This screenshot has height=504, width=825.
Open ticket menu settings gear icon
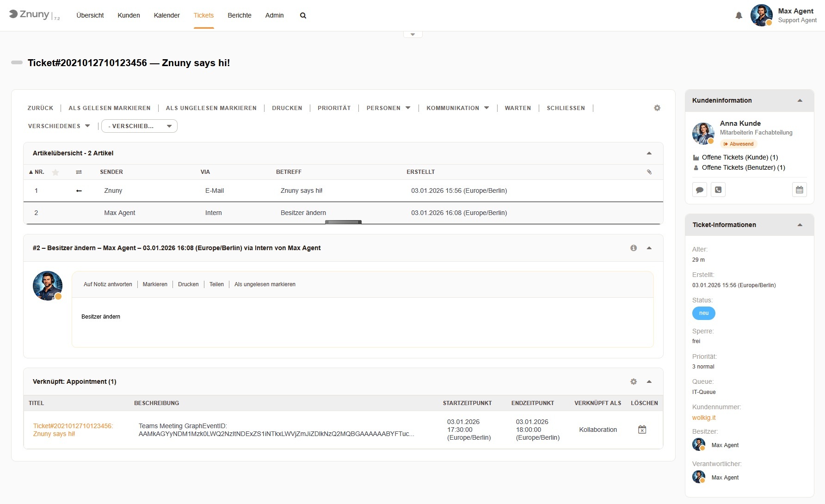(657, 108)
